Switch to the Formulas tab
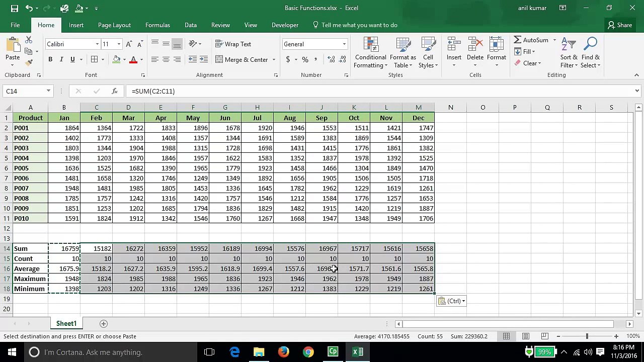The image size is (644, 362). 157,25
